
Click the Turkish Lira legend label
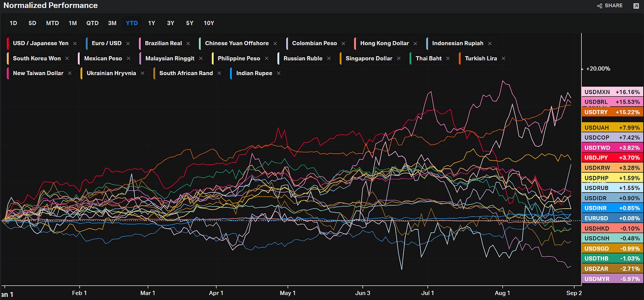point(481,58)
